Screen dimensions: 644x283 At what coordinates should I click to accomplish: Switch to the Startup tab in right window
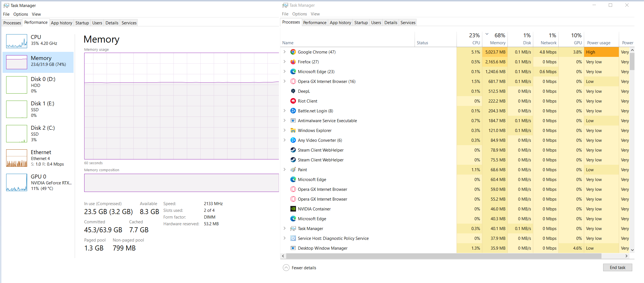click(x=361, y=23)
